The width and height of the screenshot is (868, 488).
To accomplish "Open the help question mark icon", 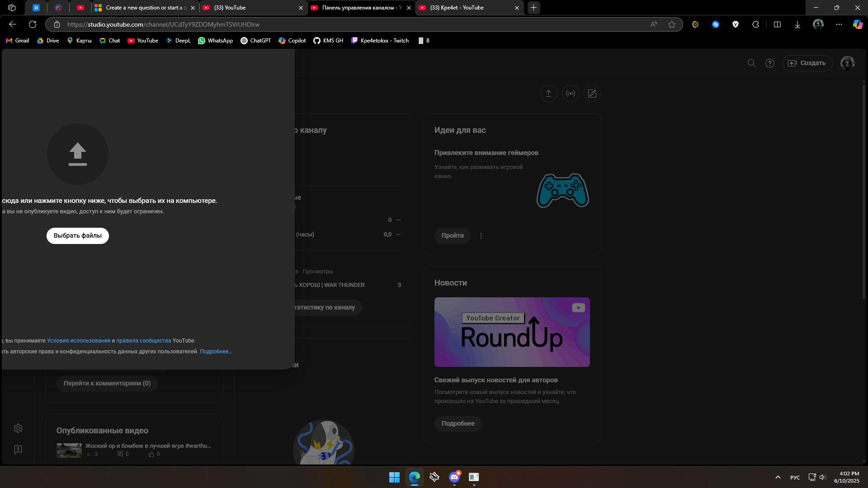I will (770, 63).
